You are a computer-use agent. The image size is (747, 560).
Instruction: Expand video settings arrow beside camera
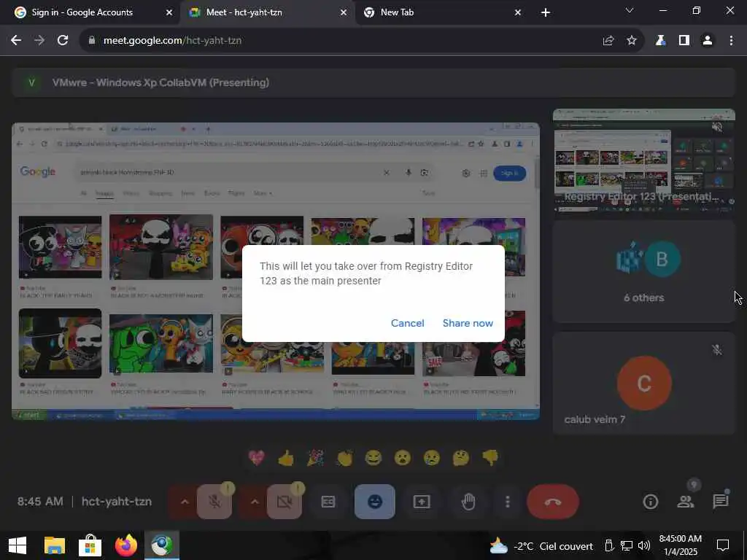tap(255, 502)
